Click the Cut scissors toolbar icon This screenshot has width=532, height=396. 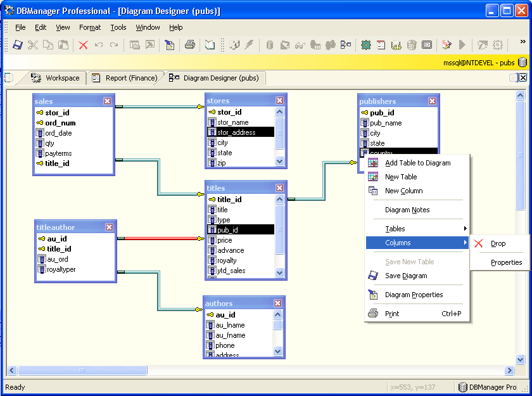[33, 45]
